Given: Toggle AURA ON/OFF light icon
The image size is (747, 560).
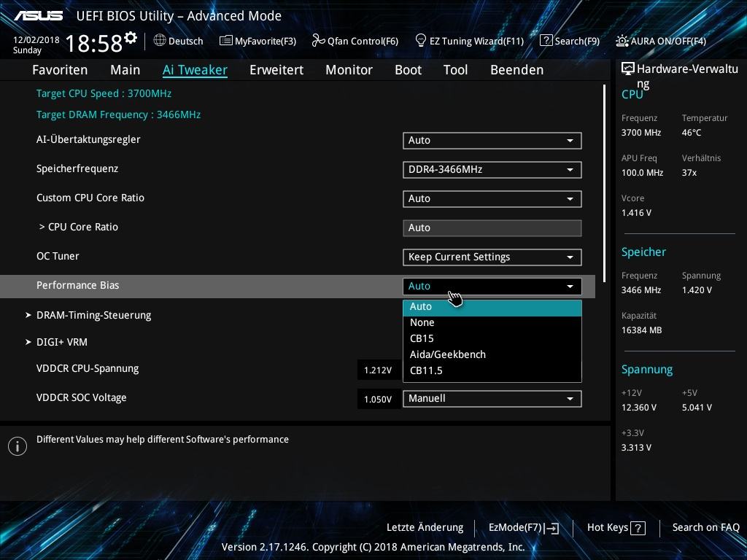Looking at the screenshot, I should tap(622, 41).
